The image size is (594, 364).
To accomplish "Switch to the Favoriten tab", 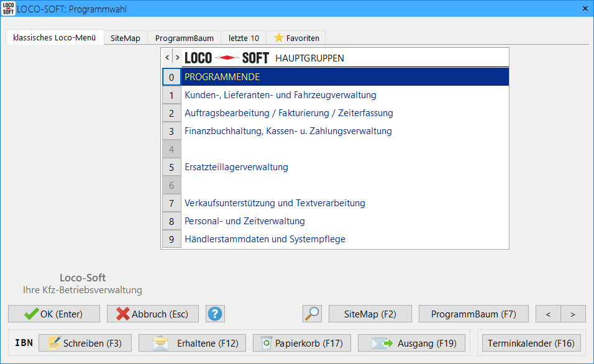I will pyautogui.click(x=296, y=38).
